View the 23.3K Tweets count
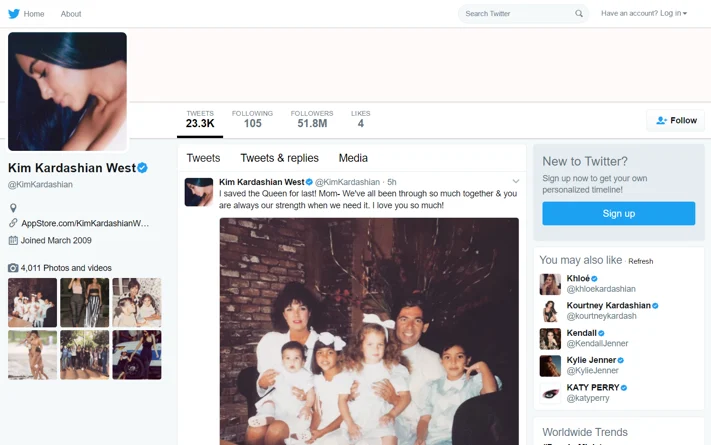The image size is (711, 445). pyautogui.click(x=200, y=119)
